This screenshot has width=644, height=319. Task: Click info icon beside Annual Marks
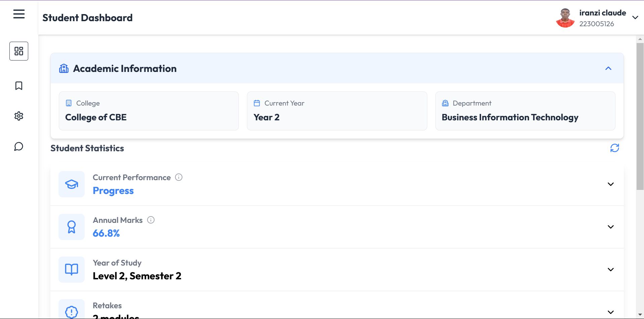[x=151, y=220]
